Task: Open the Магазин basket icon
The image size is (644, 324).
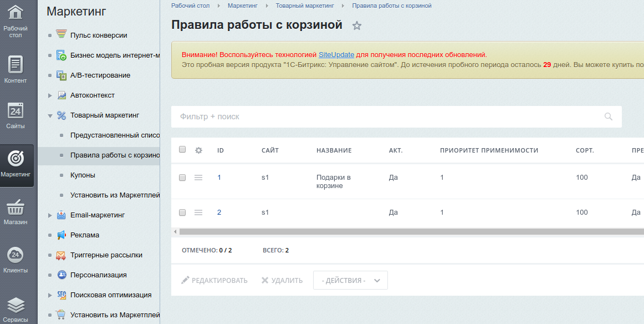Action: (16, 207)
